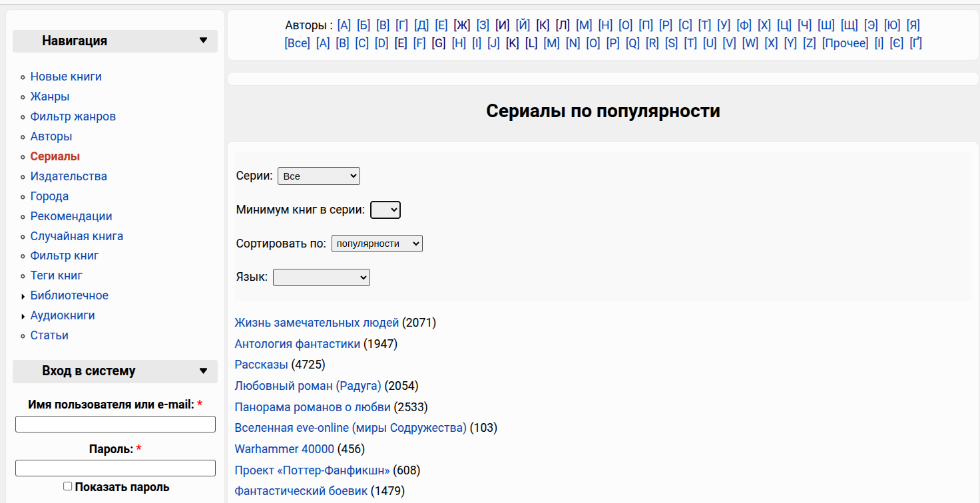The width and height of the screenshot is (980, 503).
Task: Focus the Пароль input field
Action: [115, 468]
